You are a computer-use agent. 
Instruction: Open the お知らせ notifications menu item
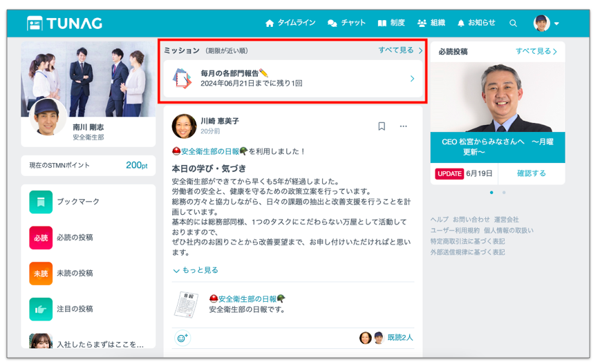(476, 23)
